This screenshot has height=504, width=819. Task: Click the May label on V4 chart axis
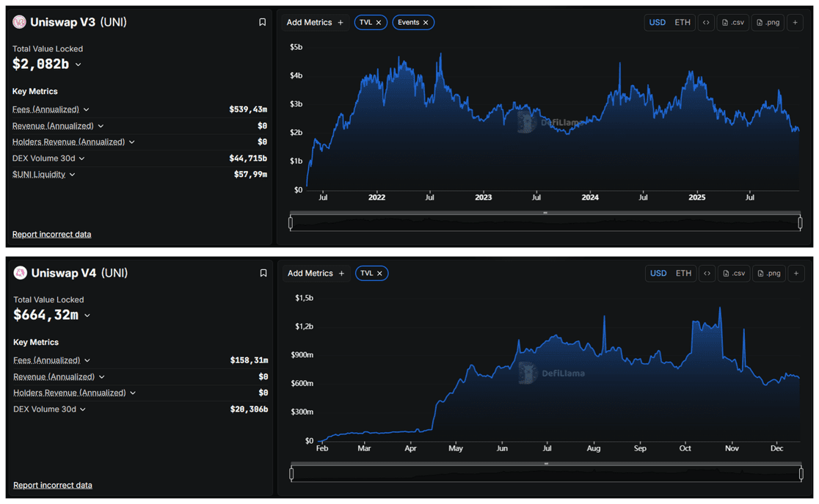click(x=456, y=448)
